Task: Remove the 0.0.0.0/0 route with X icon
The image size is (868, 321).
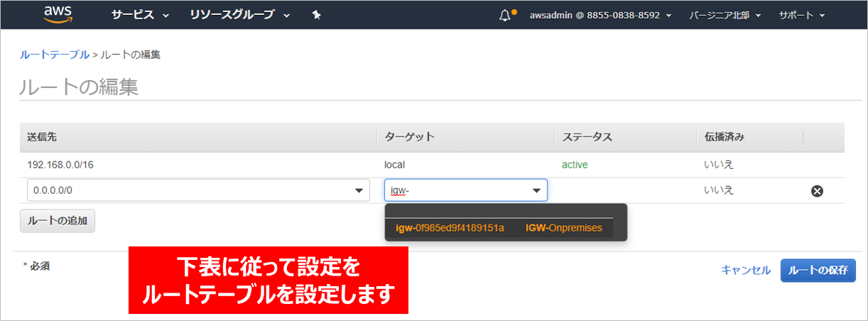Action: (x=817, y=190)
